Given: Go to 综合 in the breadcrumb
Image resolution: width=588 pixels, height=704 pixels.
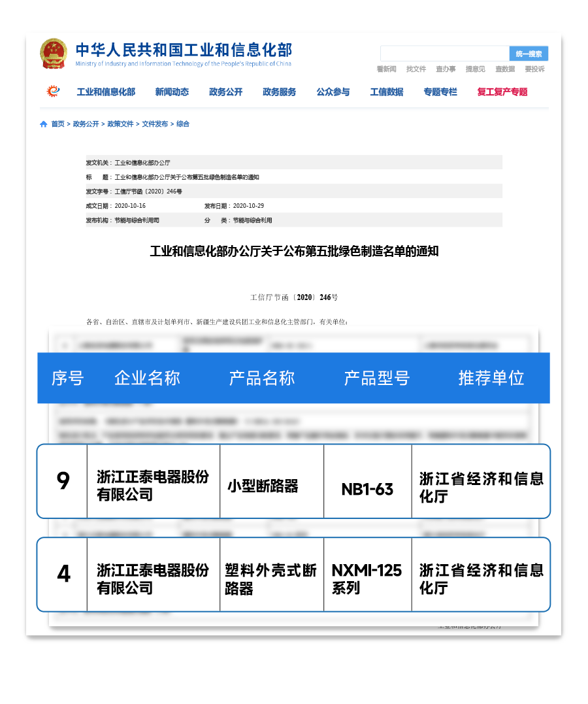Looking at the screenshot, I should [x=183, y=124].
